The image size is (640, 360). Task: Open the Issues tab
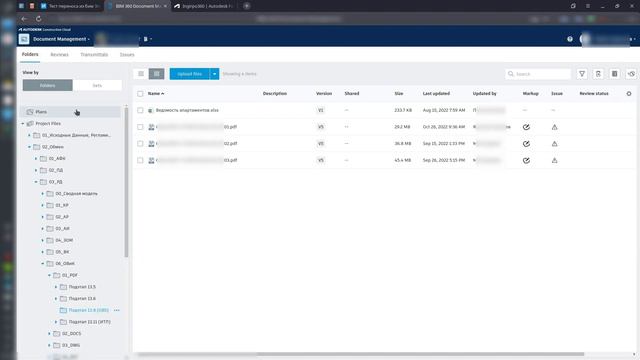tap(127, 54)
